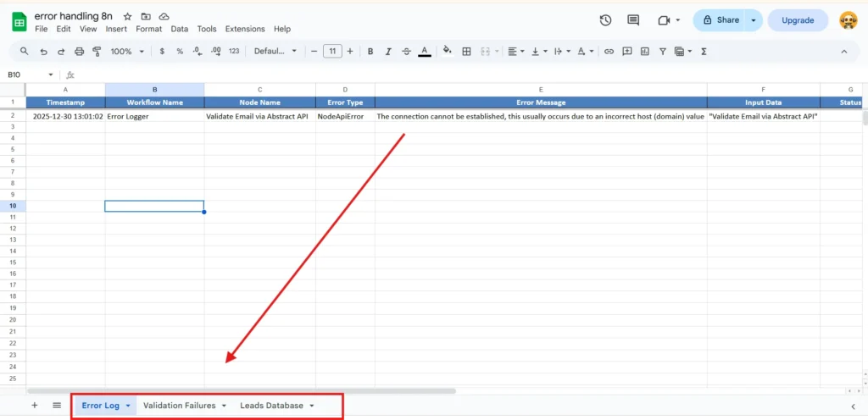Open the Data menu
This screenshot has height=420, width=868.
click(x=180, y=29)
